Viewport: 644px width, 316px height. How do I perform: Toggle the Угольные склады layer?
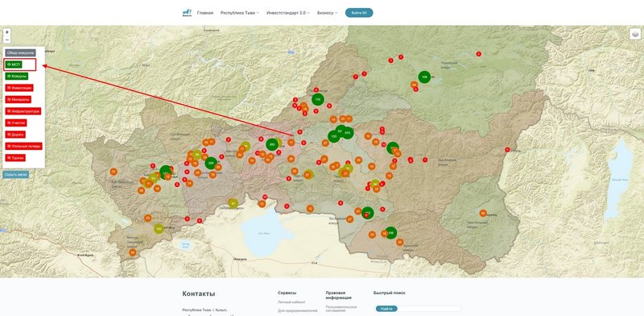click(24, 146)
